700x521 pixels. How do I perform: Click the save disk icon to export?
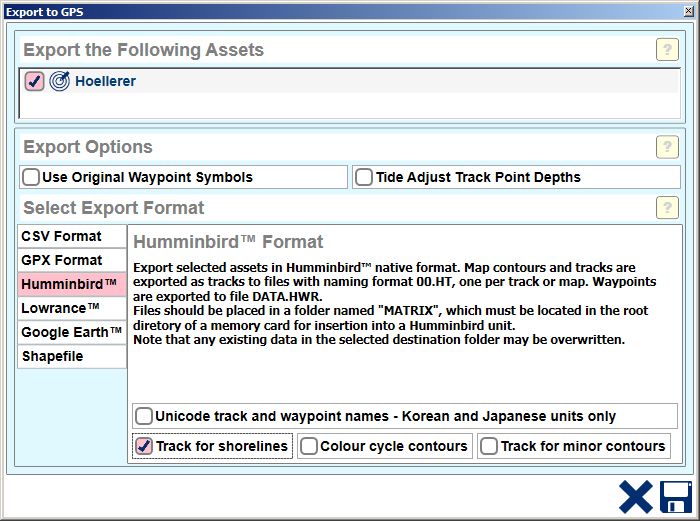click(675, 497)
